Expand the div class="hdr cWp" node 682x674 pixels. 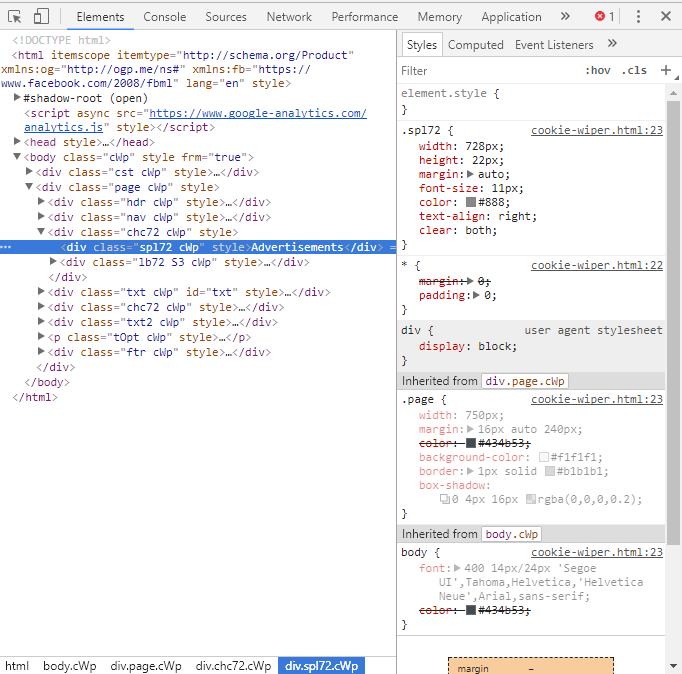click(x=41, y=201)
